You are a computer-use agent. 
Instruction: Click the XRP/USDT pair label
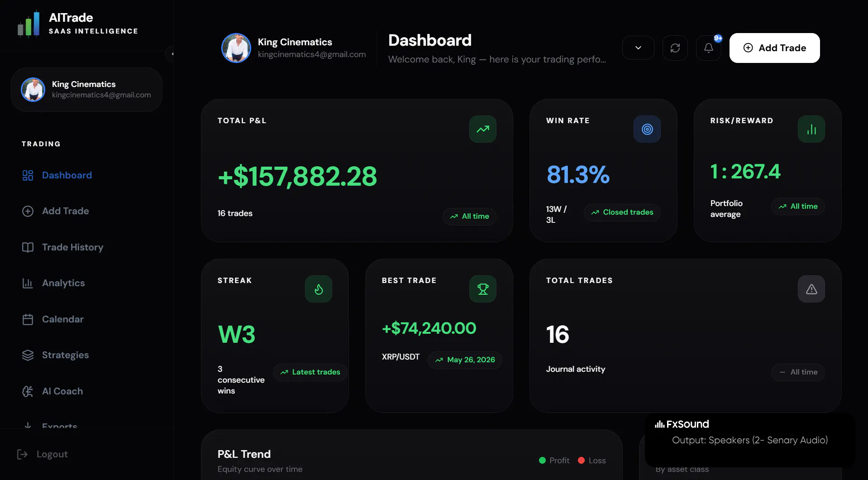point(401,357)
